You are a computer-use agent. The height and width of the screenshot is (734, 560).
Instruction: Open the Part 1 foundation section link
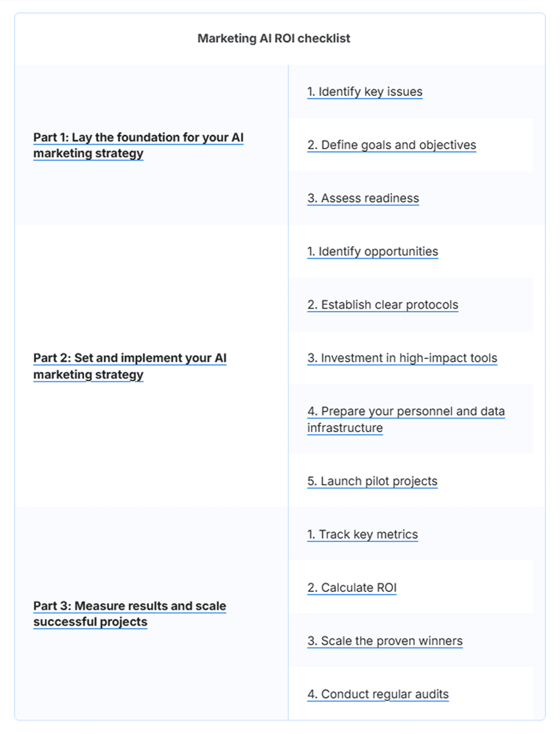pyautogui.click(x=138, y=138)
